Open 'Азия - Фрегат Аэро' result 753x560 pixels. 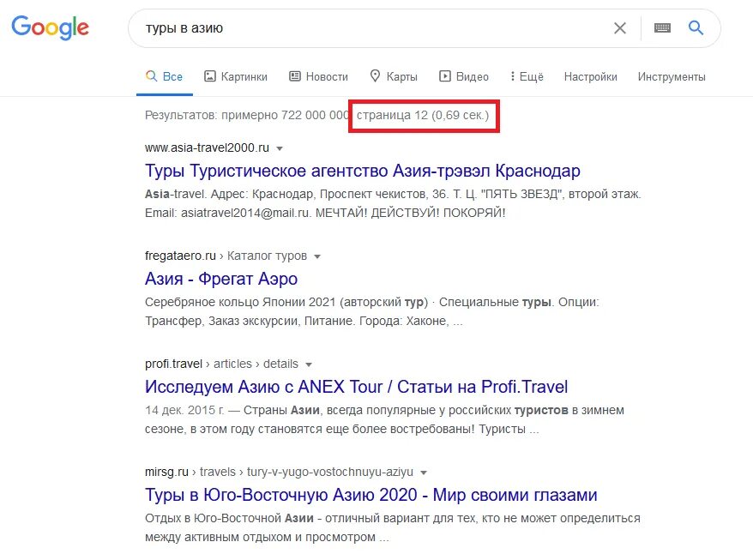pos(221,279)
